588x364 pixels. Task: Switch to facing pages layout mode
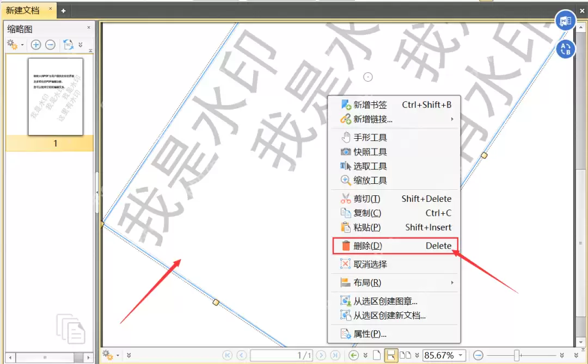(405, 355)
